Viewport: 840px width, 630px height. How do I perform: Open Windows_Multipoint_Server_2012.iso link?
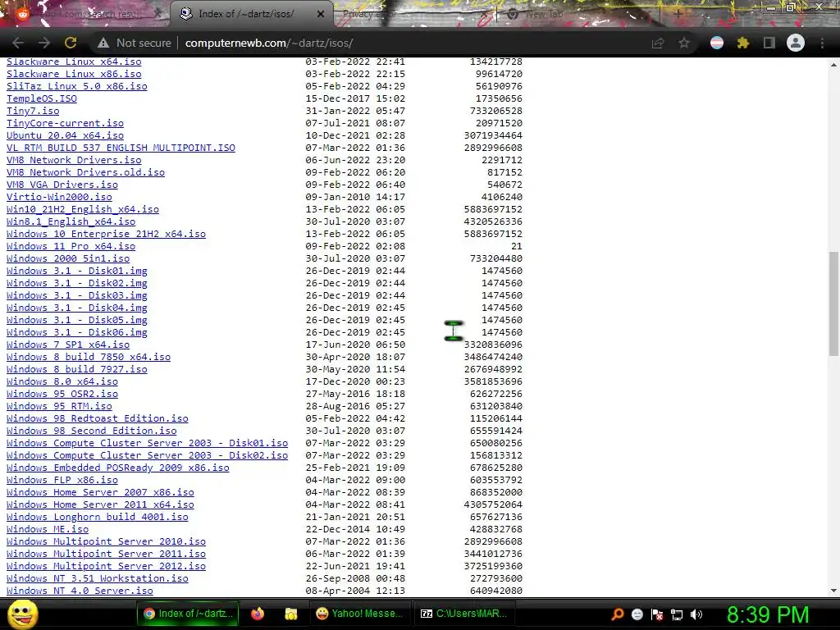point(106,566)
